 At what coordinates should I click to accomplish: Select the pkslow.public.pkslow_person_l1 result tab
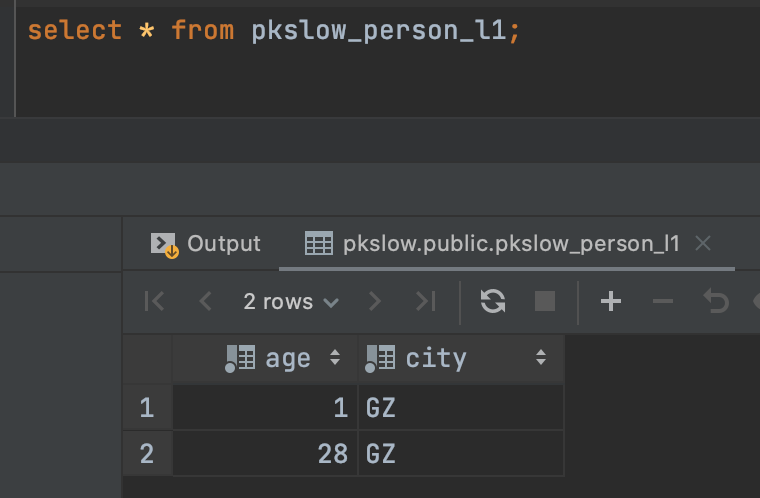(510, 244)
